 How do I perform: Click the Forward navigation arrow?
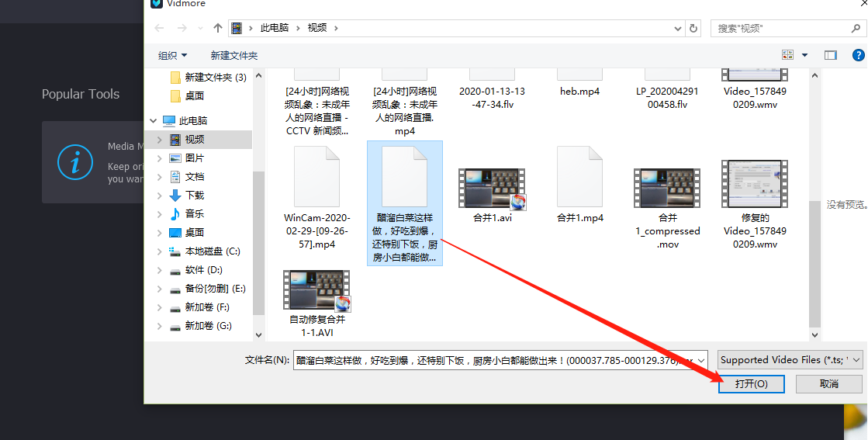click(x=182, y=28)
